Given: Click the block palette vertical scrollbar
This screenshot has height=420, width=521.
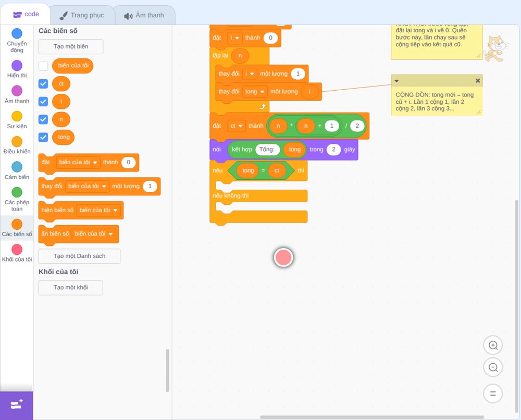Looking at the screenshot, I should tap(167, 370).
